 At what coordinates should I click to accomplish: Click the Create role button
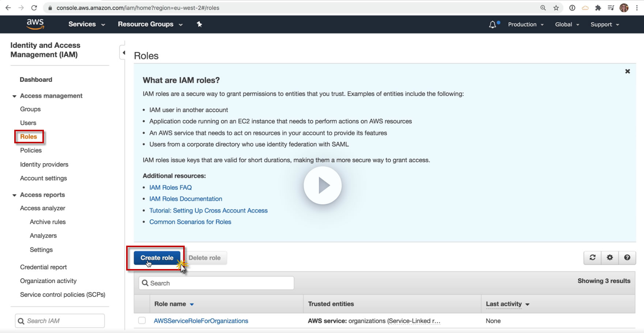pos(157,258)
